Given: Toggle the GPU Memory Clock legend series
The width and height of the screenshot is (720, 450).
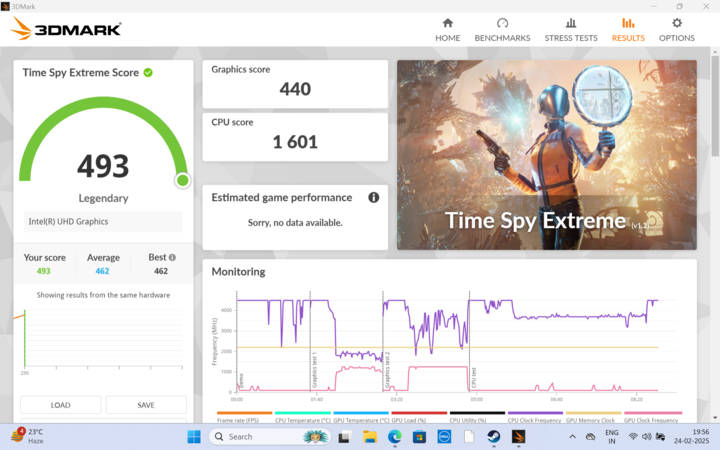Looking at the screenshot, I should (593, 417).
